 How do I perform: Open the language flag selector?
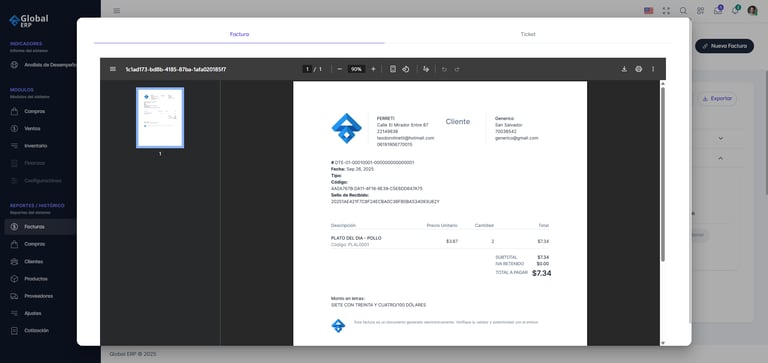click(x=648, y=11)
